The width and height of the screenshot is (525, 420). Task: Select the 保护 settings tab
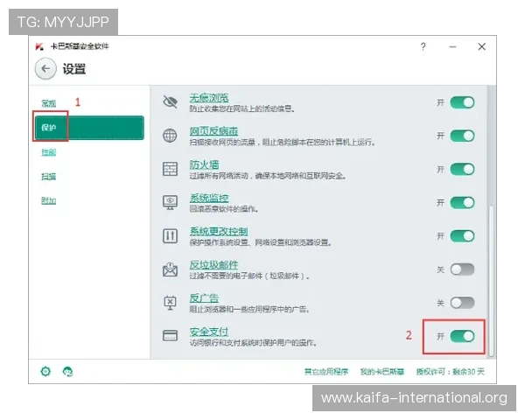[x=89, y=128]
